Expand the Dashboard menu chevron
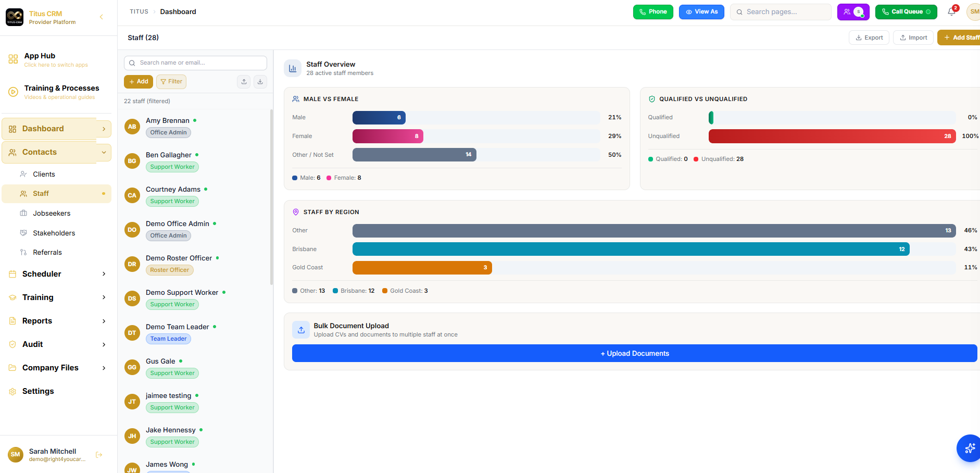This screenshot has width=980, height=473. point(104,129)
